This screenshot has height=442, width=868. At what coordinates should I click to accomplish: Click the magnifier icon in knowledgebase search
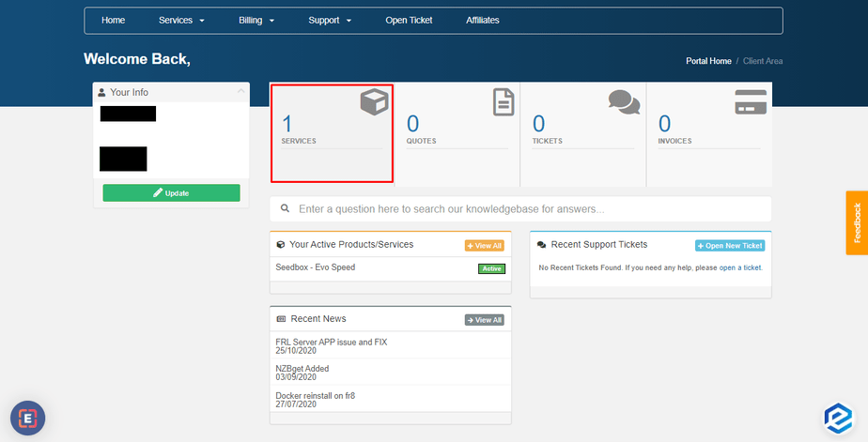[285, 208]
